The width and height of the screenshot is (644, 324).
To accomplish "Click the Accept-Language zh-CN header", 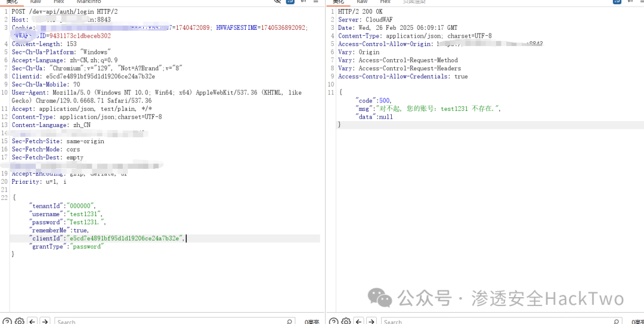I will [64, 60].
